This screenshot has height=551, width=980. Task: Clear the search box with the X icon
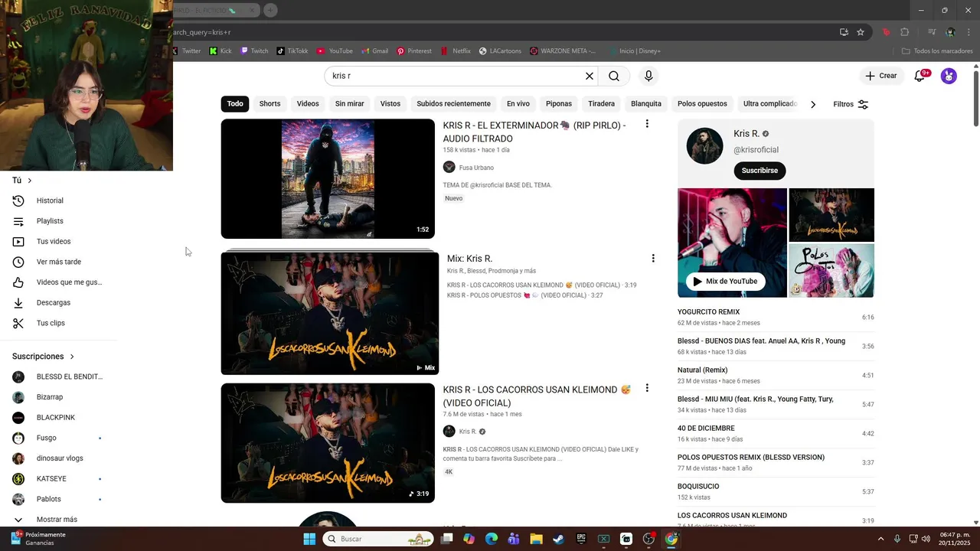coord(590,76)
